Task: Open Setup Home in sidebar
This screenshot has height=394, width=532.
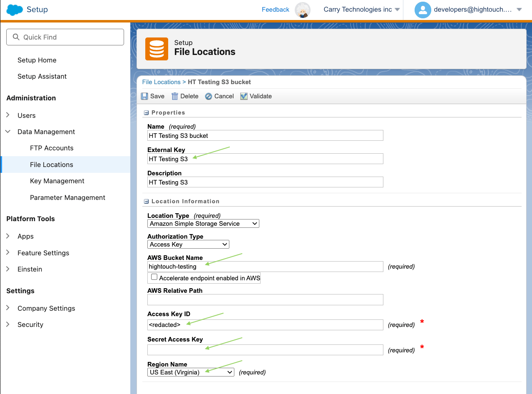Action: 37,60
